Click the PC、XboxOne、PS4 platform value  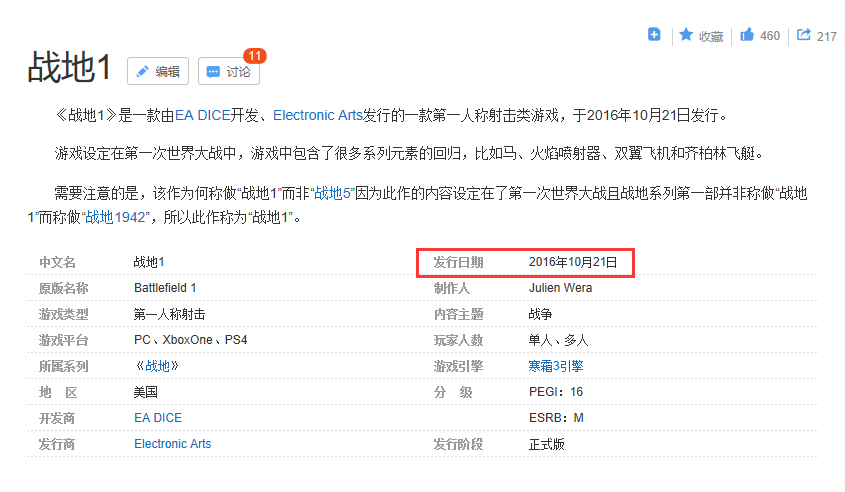tap(191, 340)
